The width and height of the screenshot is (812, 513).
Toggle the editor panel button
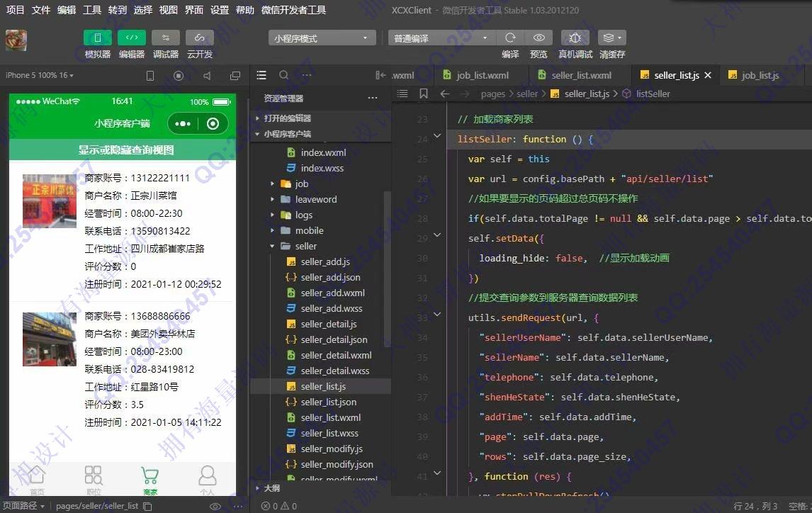132,38
